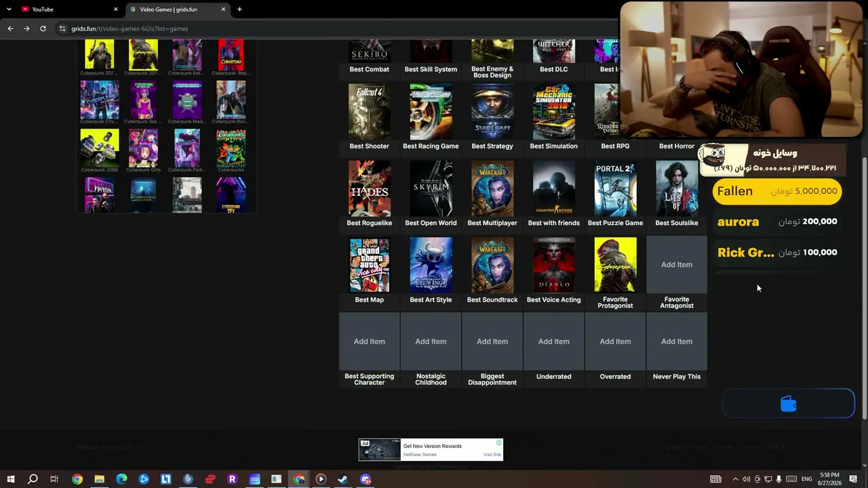
Task: Add item to Best Supporting Character slot
Action: [369, 342]
